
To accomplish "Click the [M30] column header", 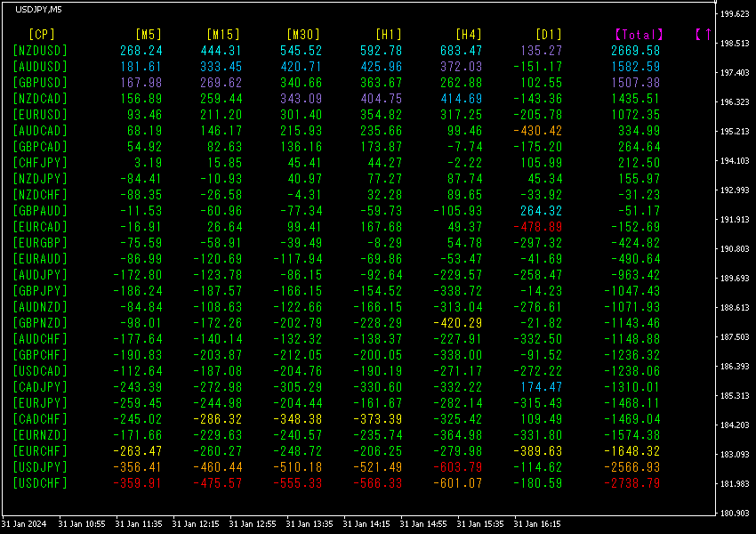I will tap(303, 35).
